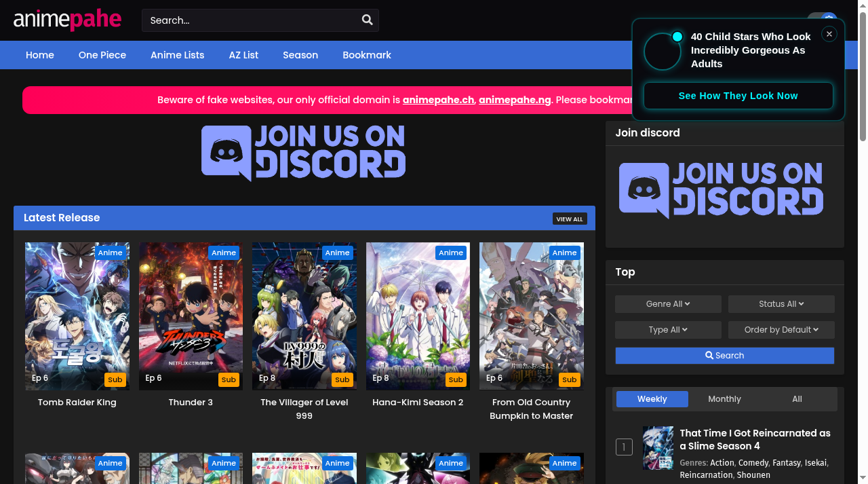Image resolution: width=868 pixels, height=484 pixels.
Task: Open the animepahe.ch link
Action: point(438,100)
